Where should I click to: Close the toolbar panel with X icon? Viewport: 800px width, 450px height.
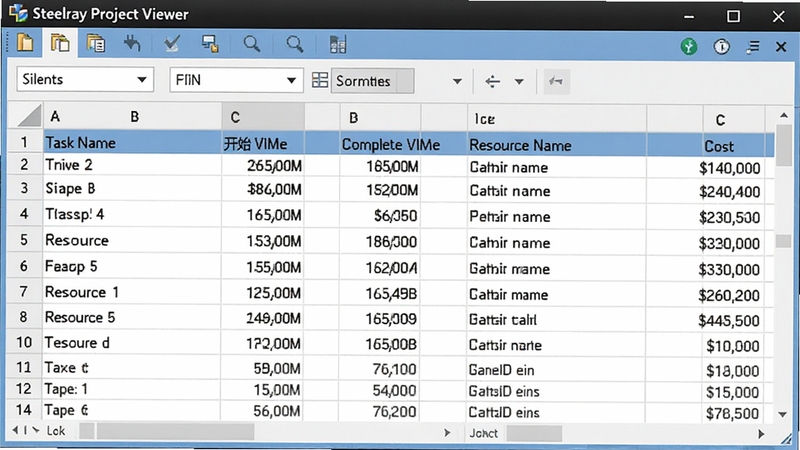click(x=781, y=47)
